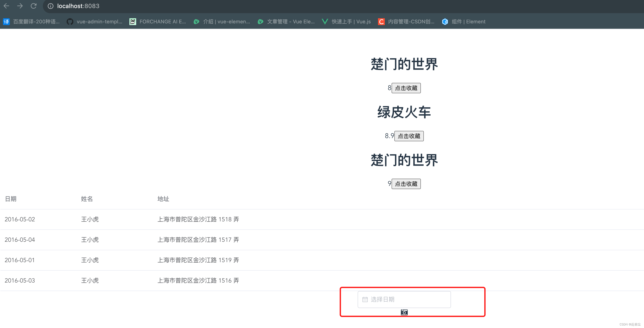Click address 金沙江路 1518 弄

pos(198,219)
